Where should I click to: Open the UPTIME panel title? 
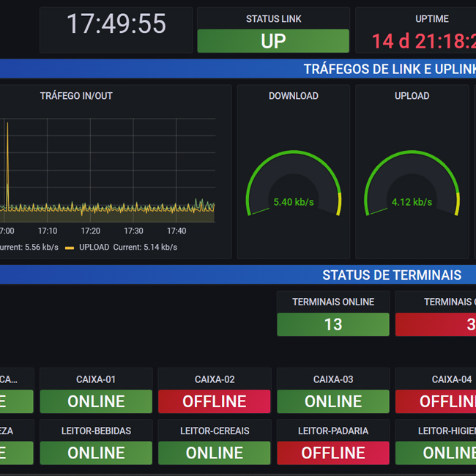tap(431, 19)
